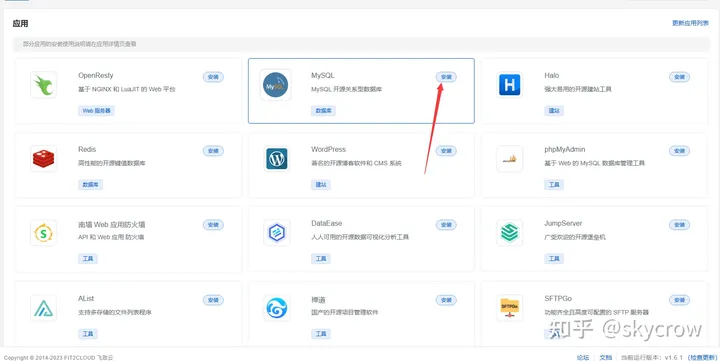Install OpenResty using the 安装 button
The height and width of the screenshot is (361, 720).
[x=213, y=77]
